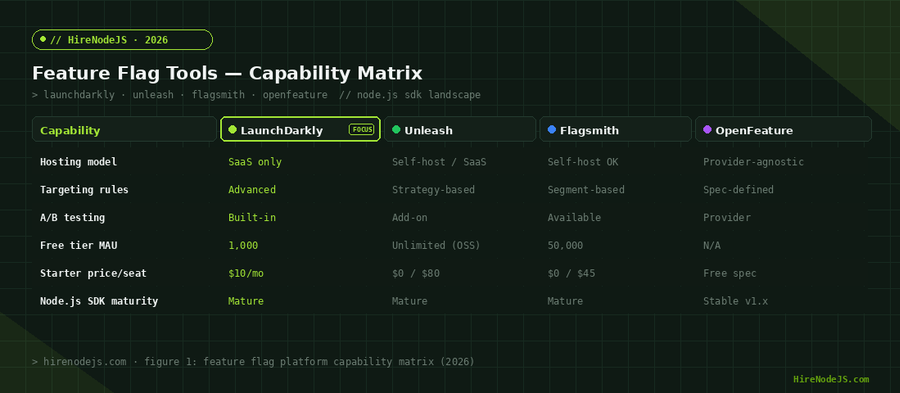
Task: Click the Free spec cell
Action: pos(730,273)
